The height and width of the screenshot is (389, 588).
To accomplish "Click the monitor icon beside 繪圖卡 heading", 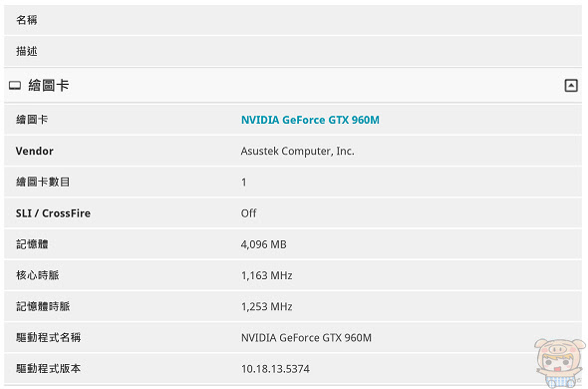I will tap(15, 86).
